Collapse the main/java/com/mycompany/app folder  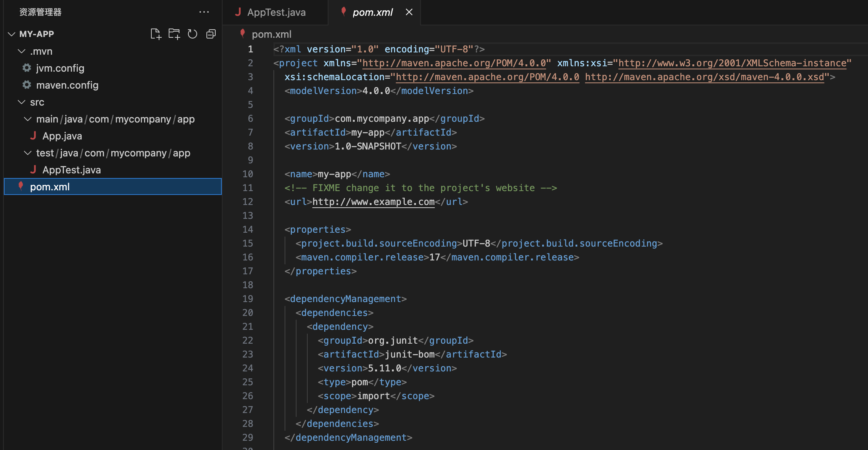pyautogui.click(x=28, y=119)
